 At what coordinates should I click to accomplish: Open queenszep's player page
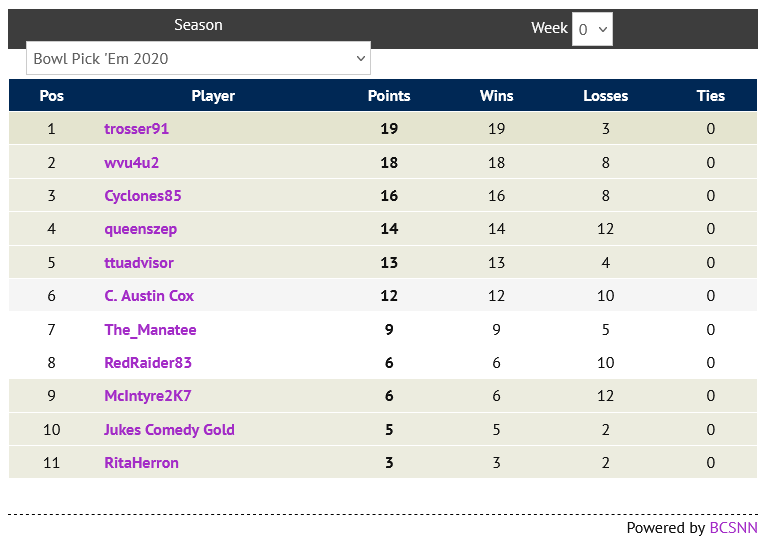[141, 229]
